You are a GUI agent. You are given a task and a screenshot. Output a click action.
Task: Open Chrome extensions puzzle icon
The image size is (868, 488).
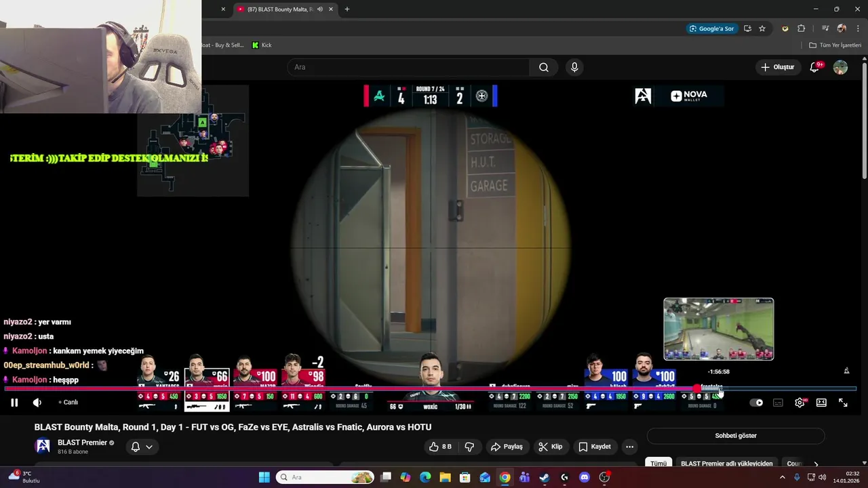[x=802, y=28]
